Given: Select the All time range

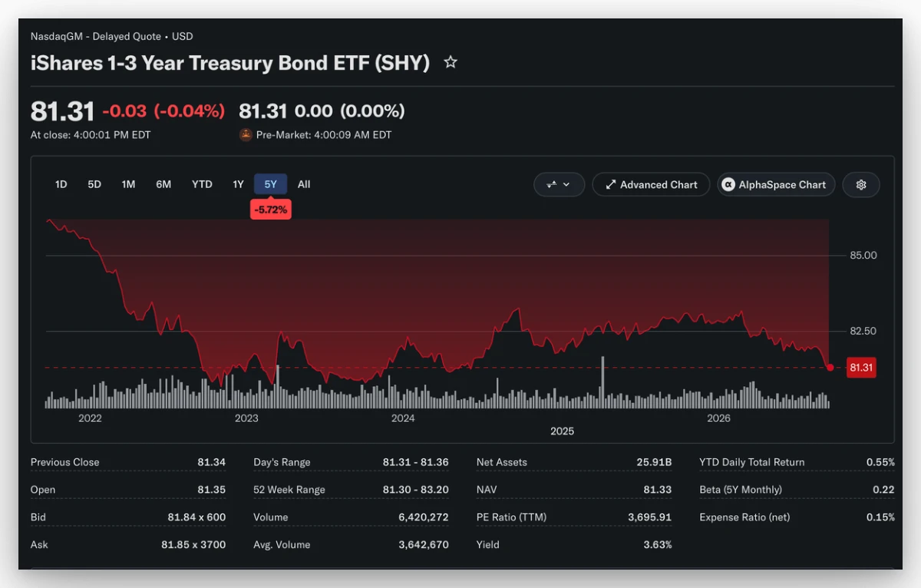Looking at the screenshot, I should point(304,184).
